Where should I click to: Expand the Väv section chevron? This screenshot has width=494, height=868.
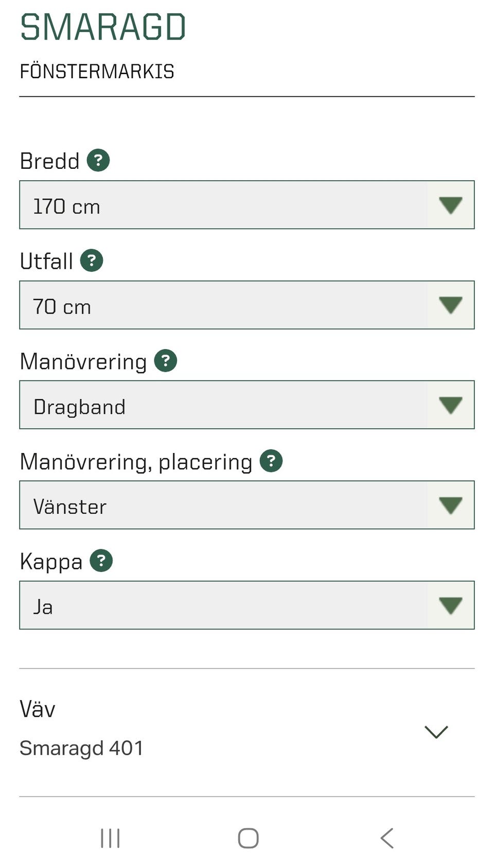point(436,732)
